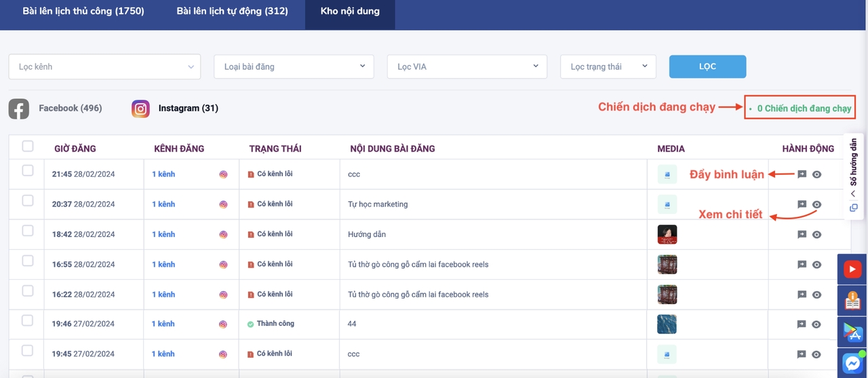Click the app store download icon
868x378 pixels.
pos(852,331)
